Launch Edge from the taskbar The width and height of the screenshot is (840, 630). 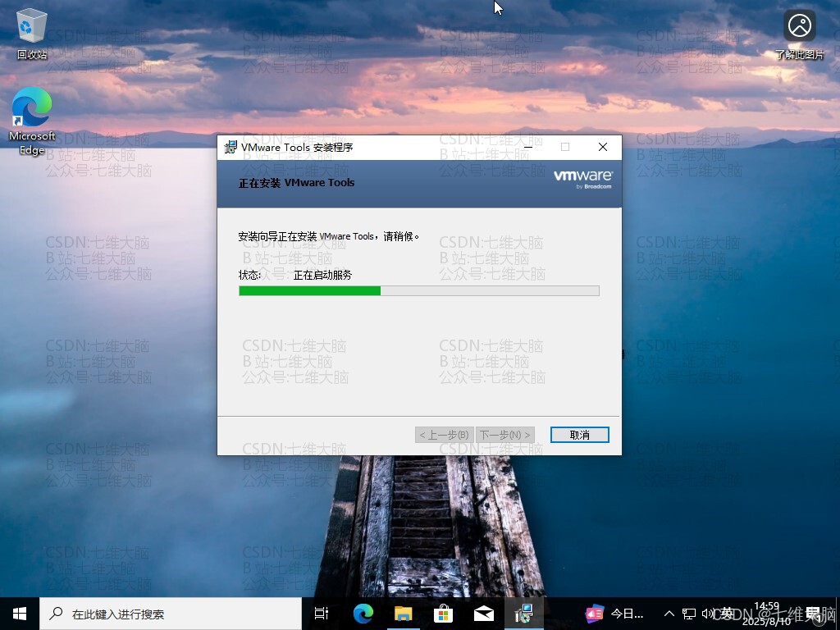[363, 614]
